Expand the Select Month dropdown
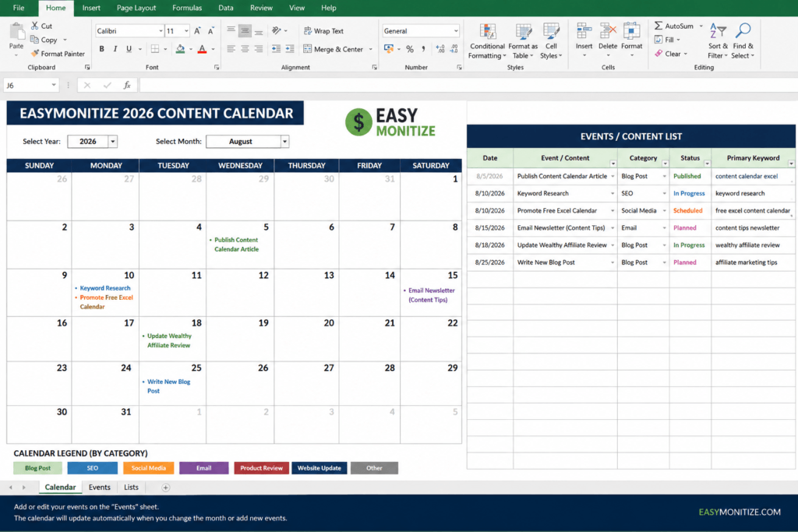Image resolution: width=798 pixels, height=532 pixels. pos(285,142)
